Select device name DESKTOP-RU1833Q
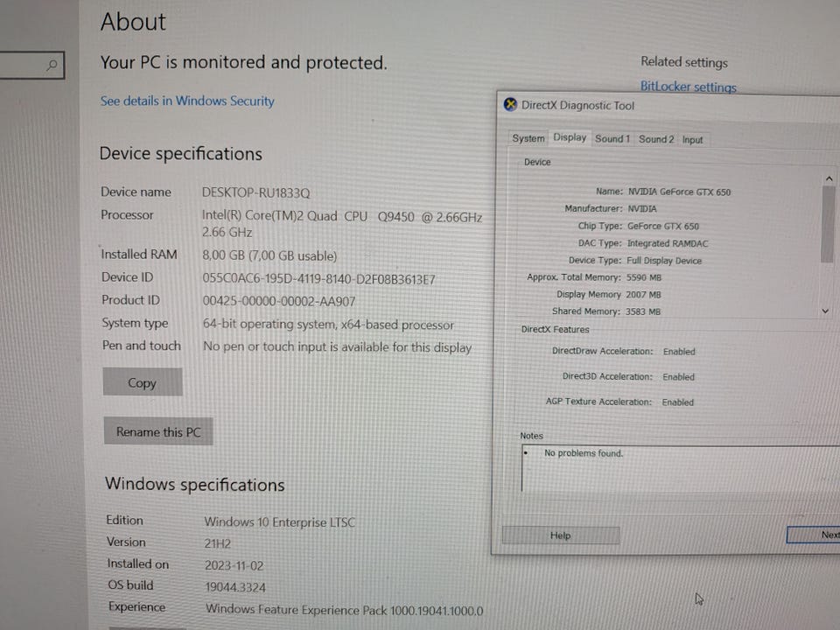Screen dimensions: 840x630 click(x=255, y=192)
